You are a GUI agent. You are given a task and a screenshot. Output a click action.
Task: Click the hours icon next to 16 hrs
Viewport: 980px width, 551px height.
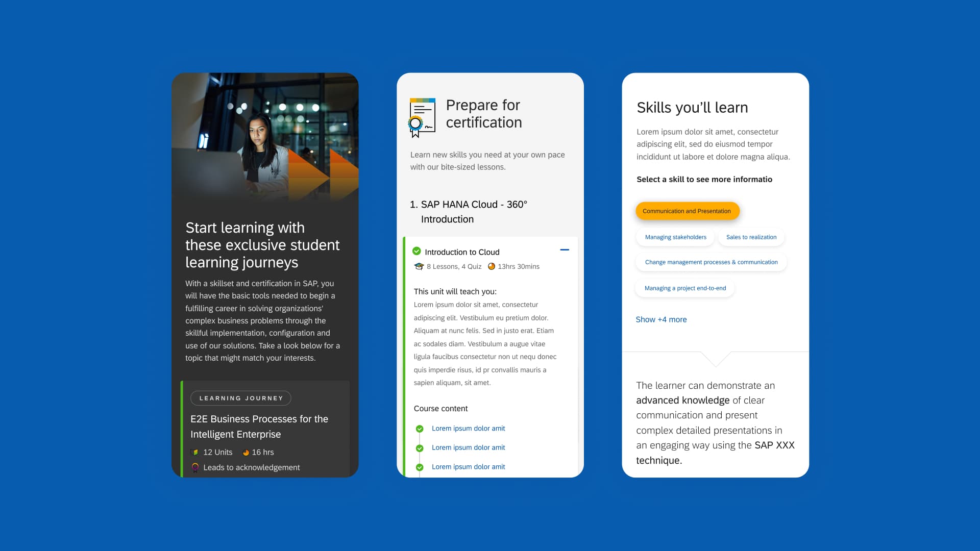click(x=245, y=452)
